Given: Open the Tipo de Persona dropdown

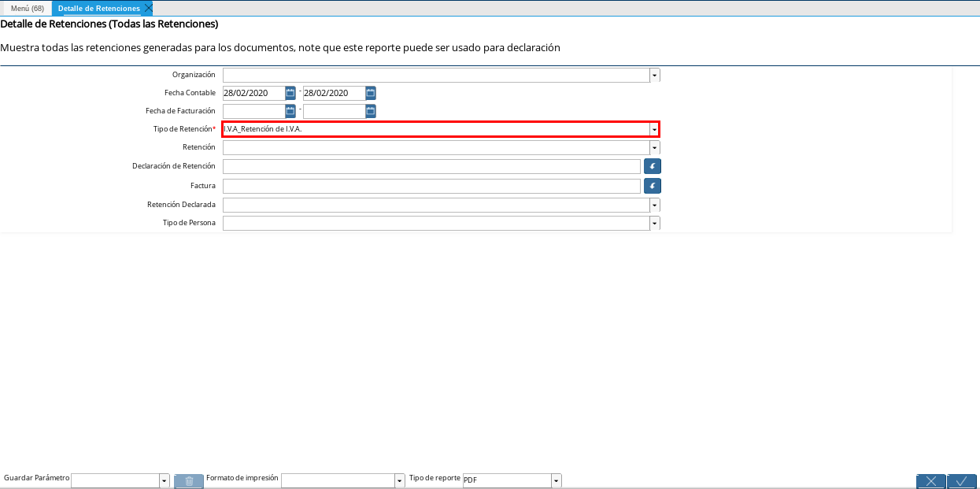Looking at the screenshot, I should click(x=655, y=224).
